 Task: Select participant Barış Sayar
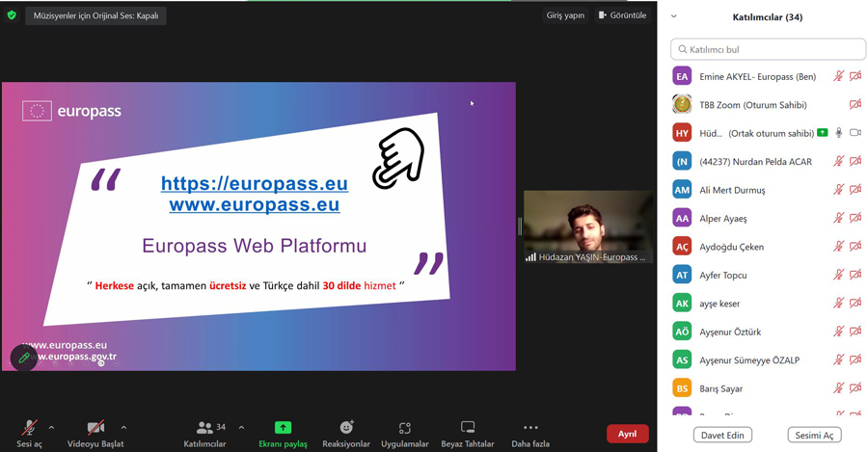click(x=768, y=388)
